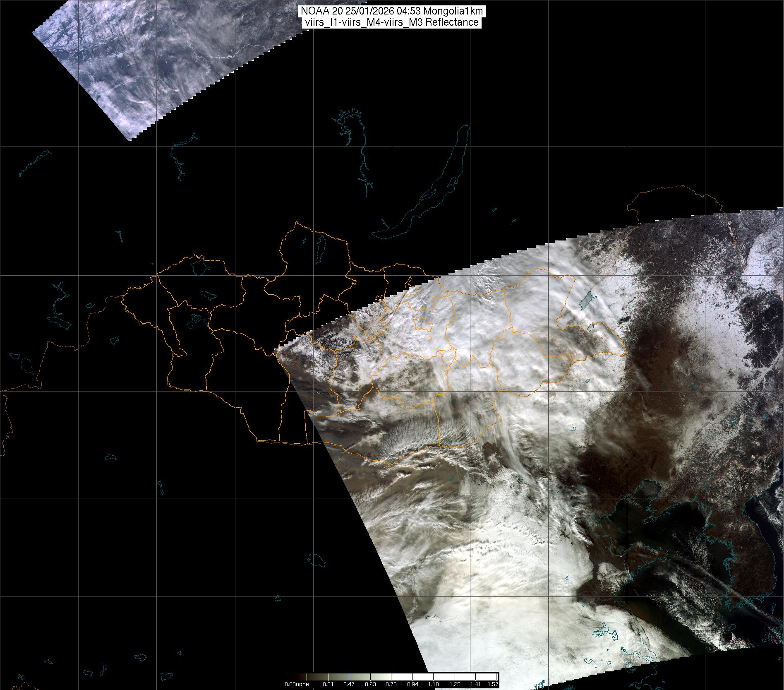
Task: Click the 'viirs_I1-viirs_M4-viirs_M3 Reflectance' label
Action: (391, 23)
